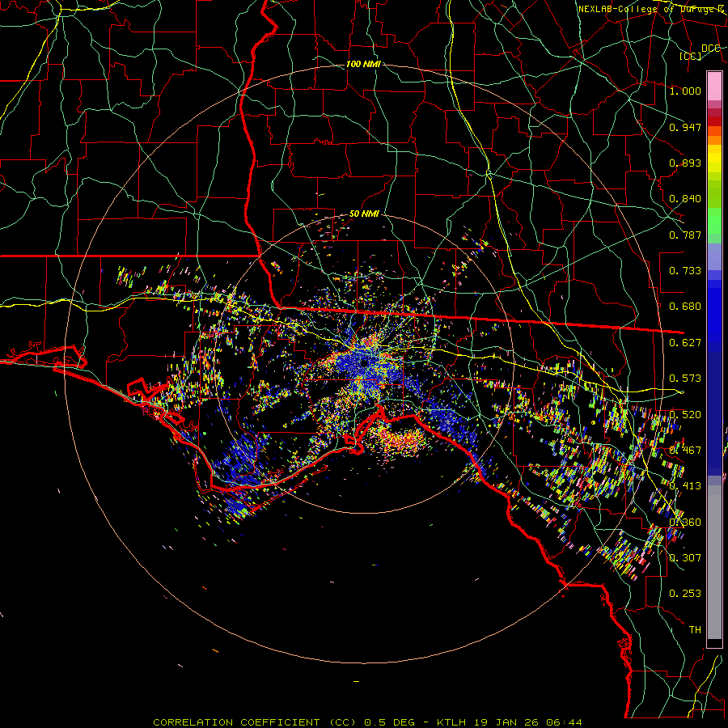The height and width of the screenshot is (728, 728).
Task: Select the "1.000" value on the color scale
Action: click(685, 91)
